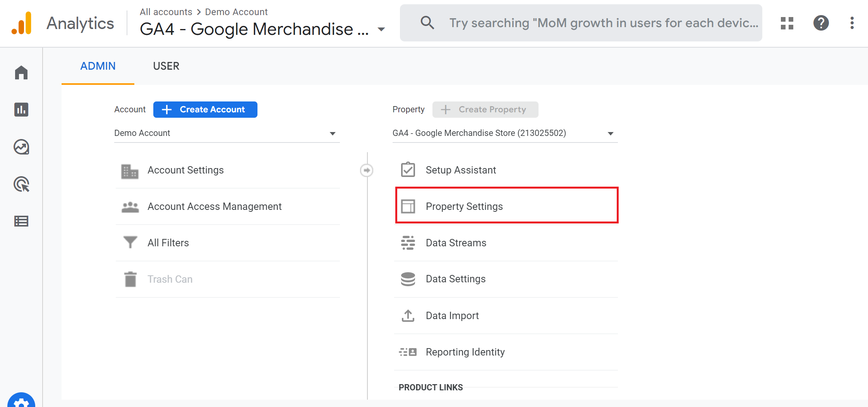
Task: Click the Google Analytics logo
Action: [x=22, y=23]
